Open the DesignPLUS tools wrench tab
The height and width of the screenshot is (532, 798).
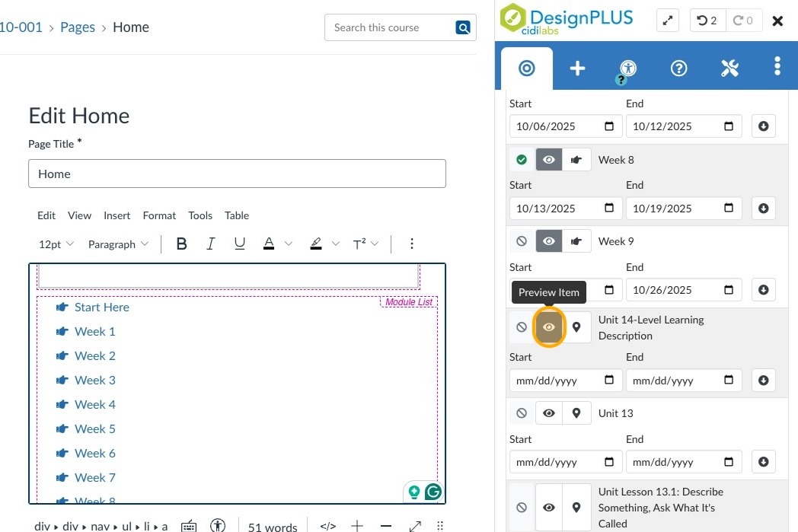(x=729, y=68)
